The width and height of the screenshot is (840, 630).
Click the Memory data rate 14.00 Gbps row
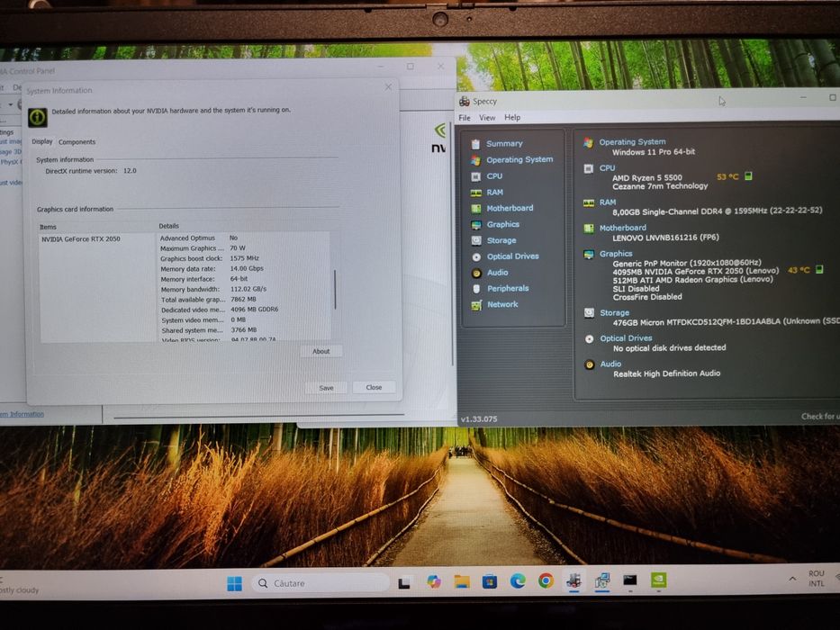(244, 268)
